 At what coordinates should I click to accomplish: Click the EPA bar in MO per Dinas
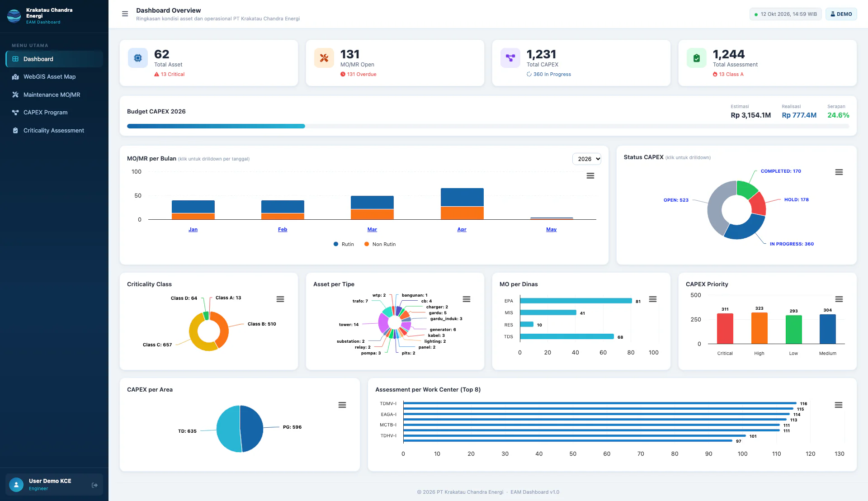[576, 301]
